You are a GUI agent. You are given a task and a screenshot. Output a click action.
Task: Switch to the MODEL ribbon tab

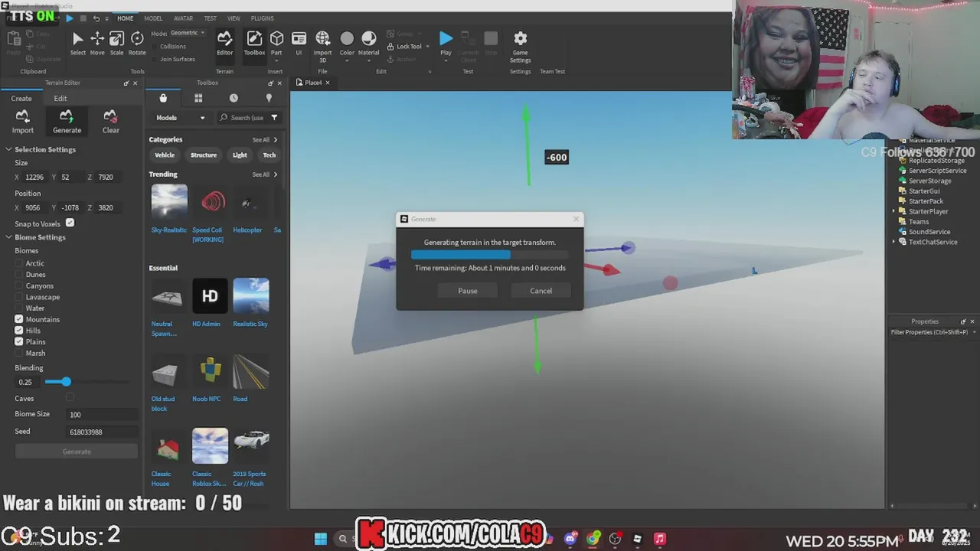153,18
